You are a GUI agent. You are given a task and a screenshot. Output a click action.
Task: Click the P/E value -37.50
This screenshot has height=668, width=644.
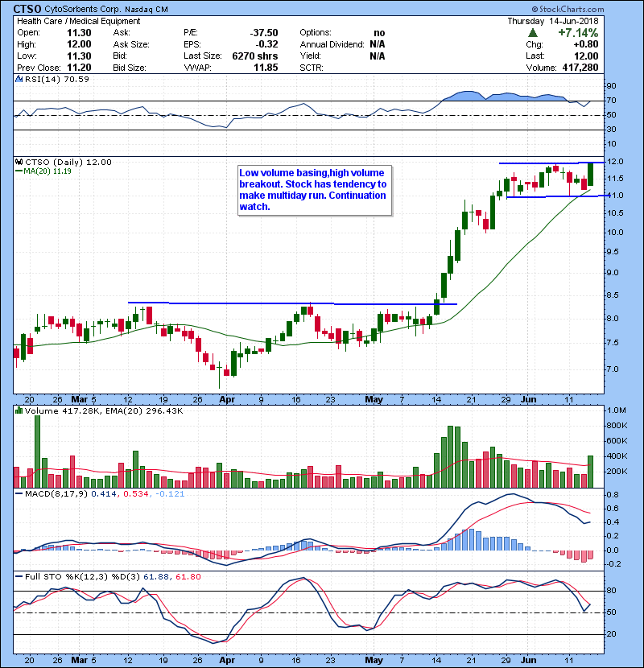[264, 33]
